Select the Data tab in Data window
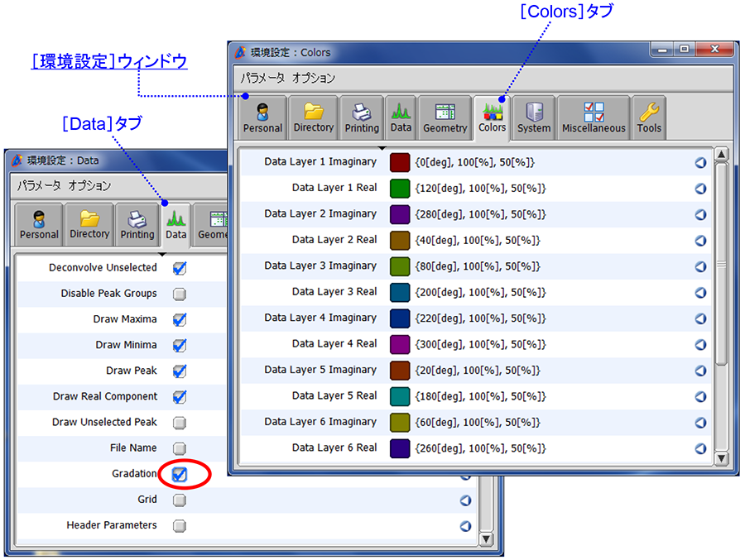The width and height of the screenshot is (745, 560). tap(175, 225)
